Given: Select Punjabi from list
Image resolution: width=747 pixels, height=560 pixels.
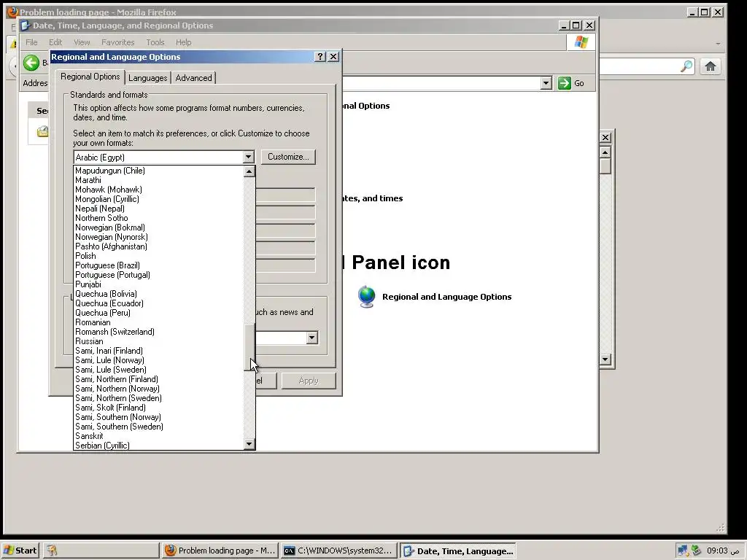Looking at the screenshot, I should pyautogui.click(x=158, y=284).
